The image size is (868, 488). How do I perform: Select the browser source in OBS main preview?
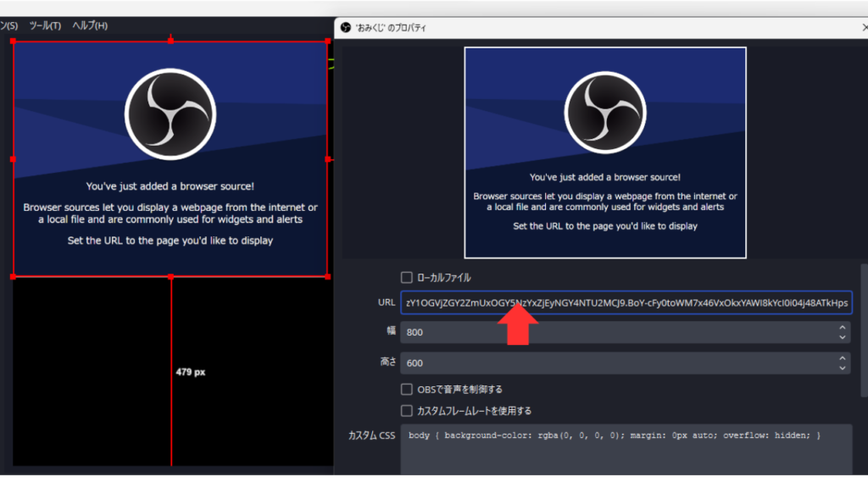click(170, 158)
